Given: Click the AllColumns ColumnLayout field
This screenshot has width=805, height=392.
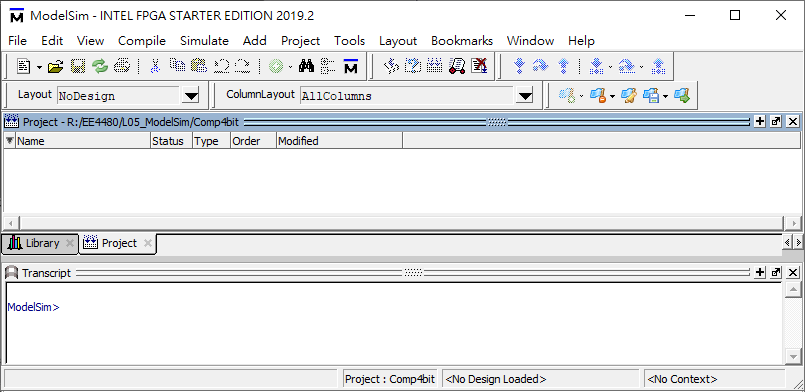Looking at the screenshot, I should coord(407,95).
